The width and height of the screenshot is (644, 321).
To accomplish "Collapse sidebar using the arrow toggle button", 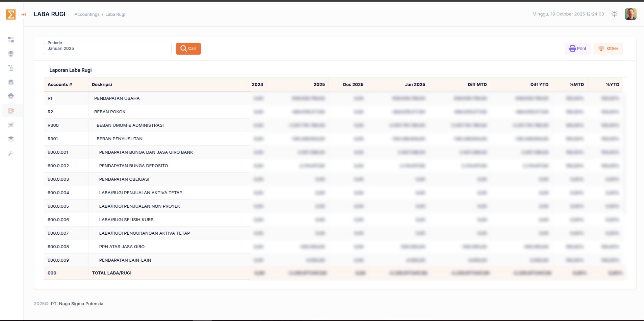I will pyautogui.click(x=23, y=14).
